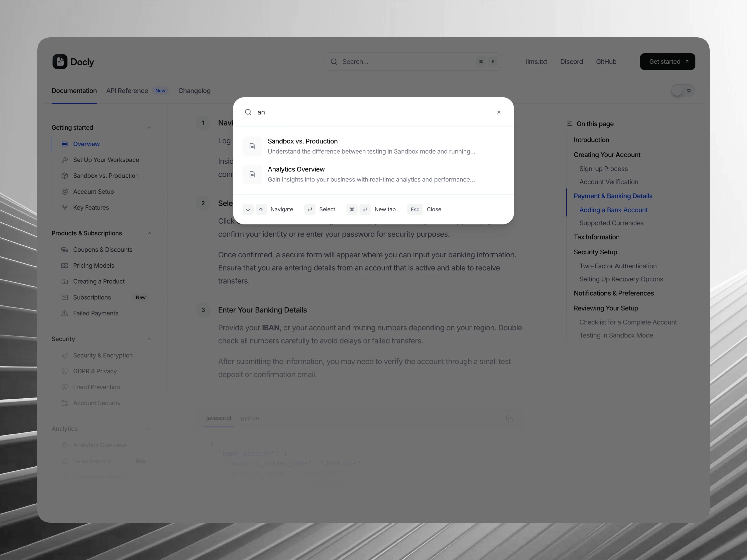The image size is (747, 560).
Task: Click the On this page list icon
Action: (x=570, y=124)
